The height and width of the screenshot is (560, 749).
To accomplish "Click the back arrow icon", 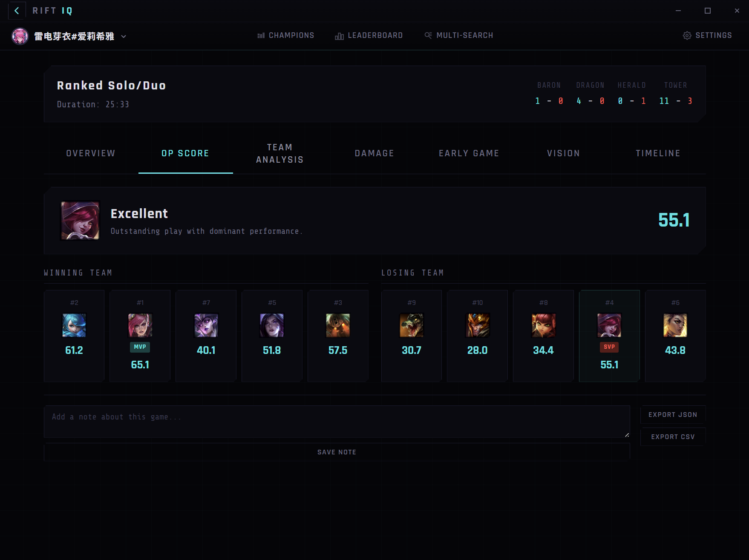I will click(17, 11).
